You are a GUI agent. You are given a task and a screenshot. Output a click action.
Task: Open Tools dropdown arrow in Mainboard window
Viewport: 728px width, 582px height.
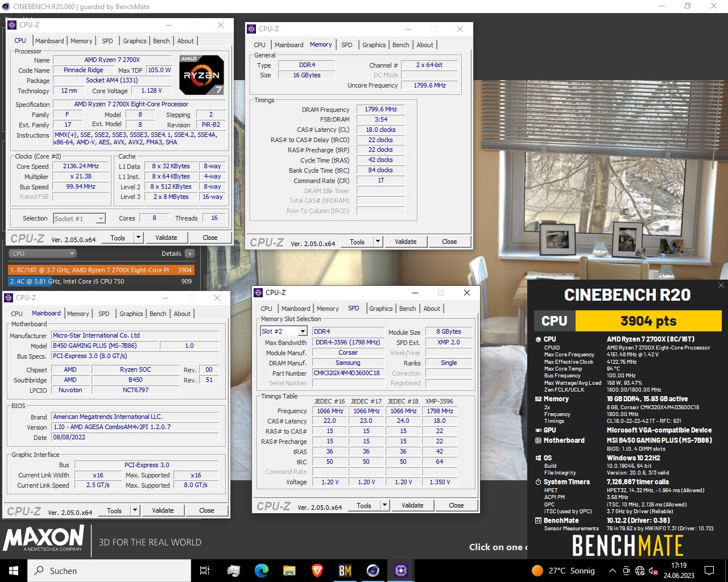[135, 510]
